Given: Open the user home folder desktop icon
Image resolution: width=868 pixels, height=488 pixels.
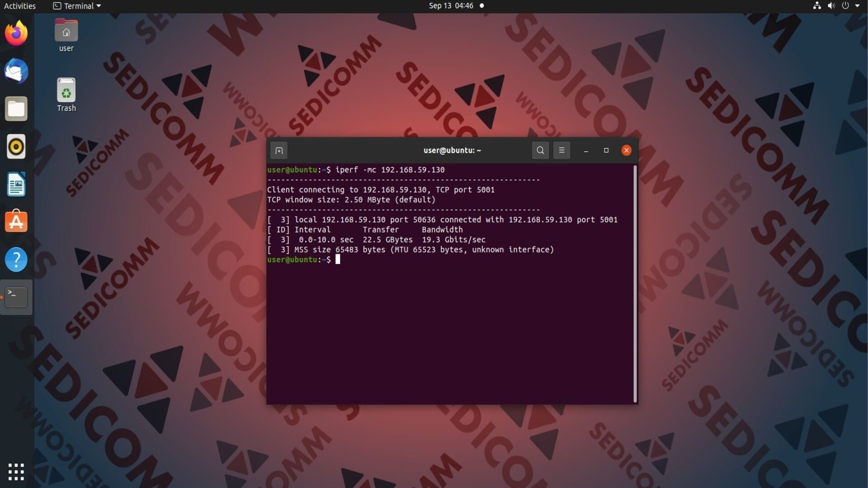Looking at the screenshot, I should (66, 36).
